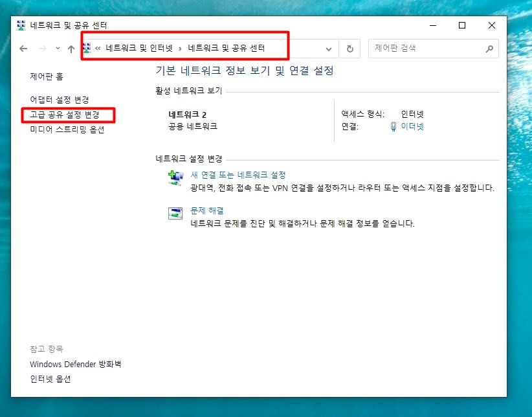Viewport: 532px width, 417px height.
Task: Click the double chevron in the breadcrumb
Action: coord(98,49)
